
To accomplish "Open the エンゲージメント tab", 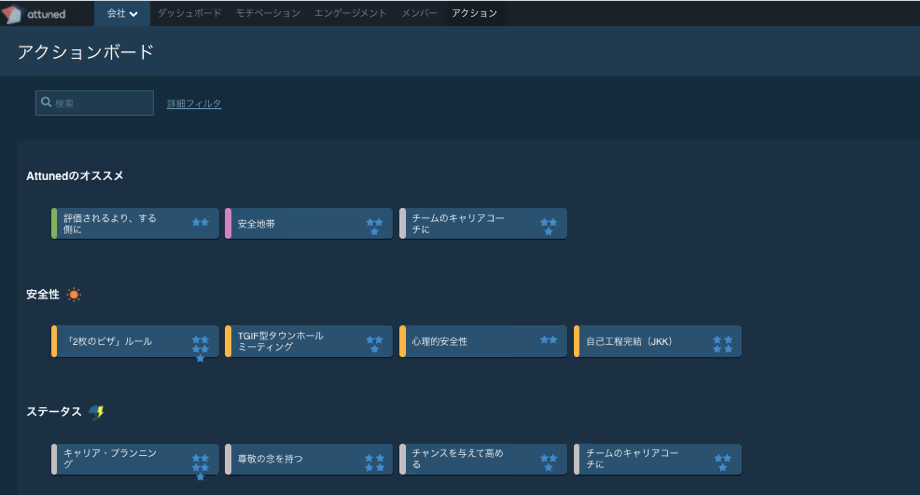I will pos(350,13).
